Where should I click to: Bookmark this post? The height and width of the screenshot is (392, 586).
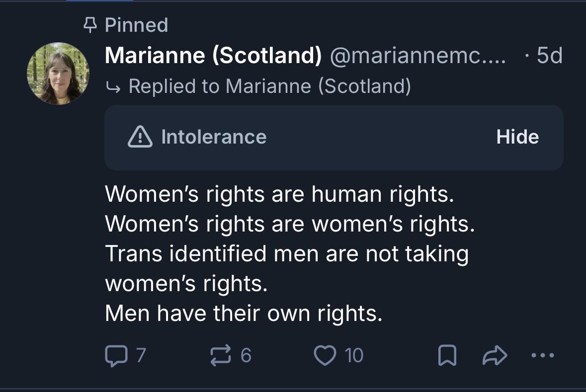point(447,355)
